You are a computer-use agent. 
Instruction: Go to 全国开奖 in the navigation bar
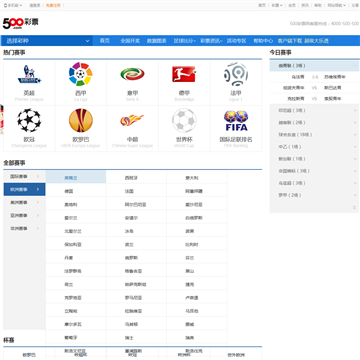pyautogui.click(x=130, y=41)
